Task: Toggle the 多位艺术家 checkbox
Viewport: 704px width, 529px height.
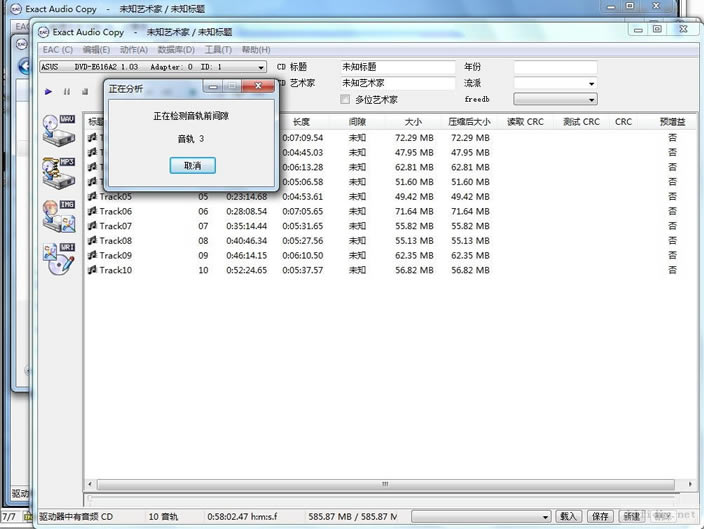Action: point(346,100)
